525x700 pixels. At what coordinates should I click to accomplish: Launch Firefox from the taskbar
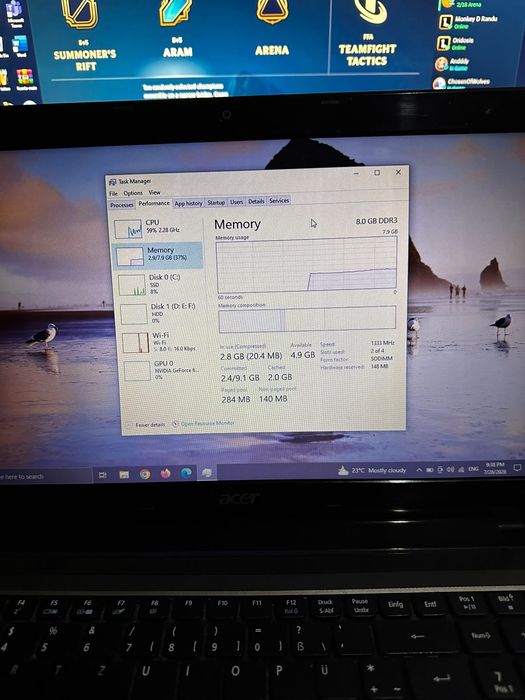(x=165, y=474)
